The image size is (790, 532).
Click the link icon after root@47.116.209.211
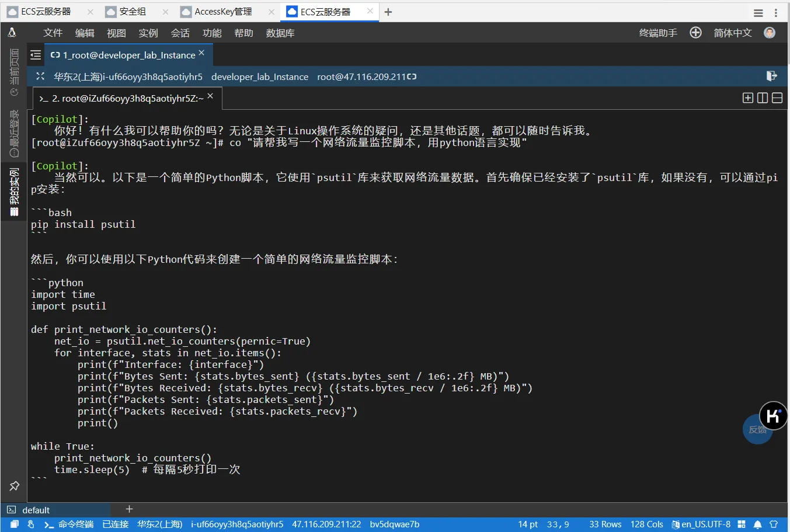coord(412,77)
